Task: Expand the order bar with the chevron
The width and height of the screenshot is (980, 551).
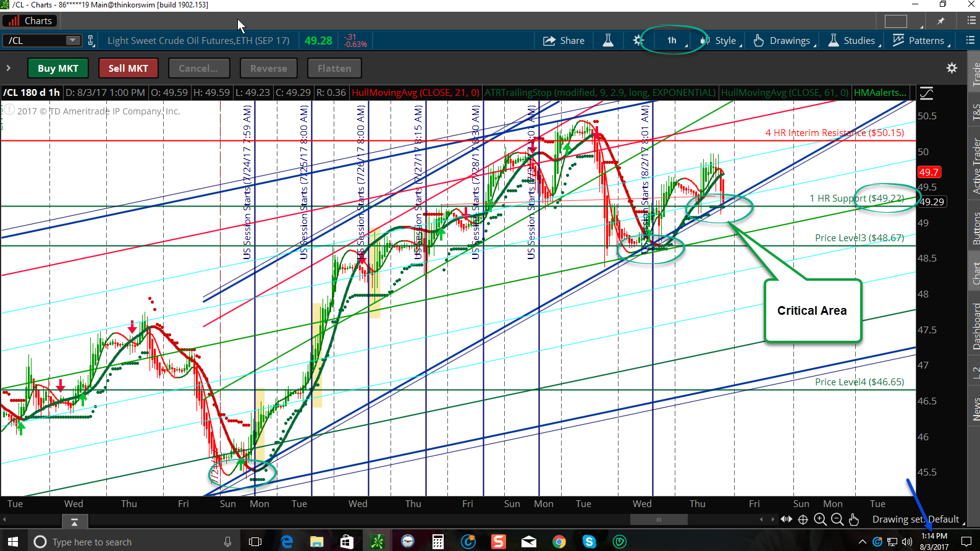Action: pyautogui.click(x=8, y=68)
